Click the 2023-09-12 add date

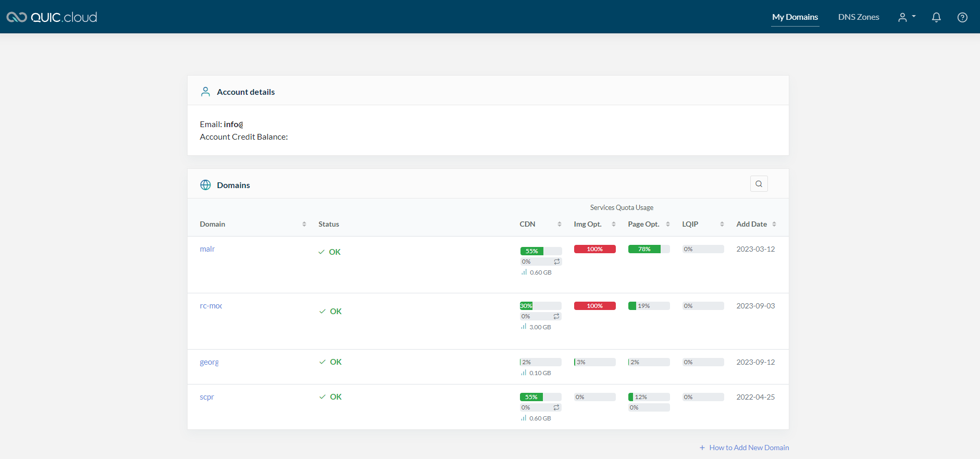pos(755,362)
